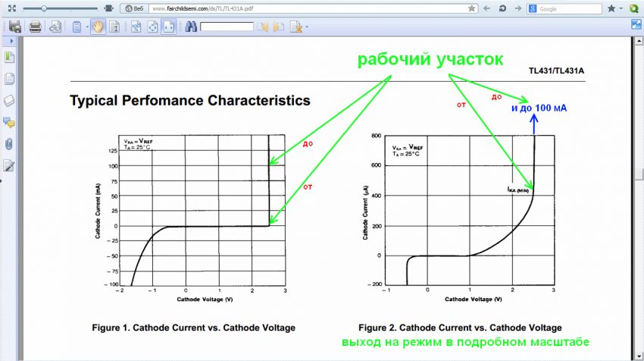Find next search result
Screen dimensions: 644x361
click(279, 27)
